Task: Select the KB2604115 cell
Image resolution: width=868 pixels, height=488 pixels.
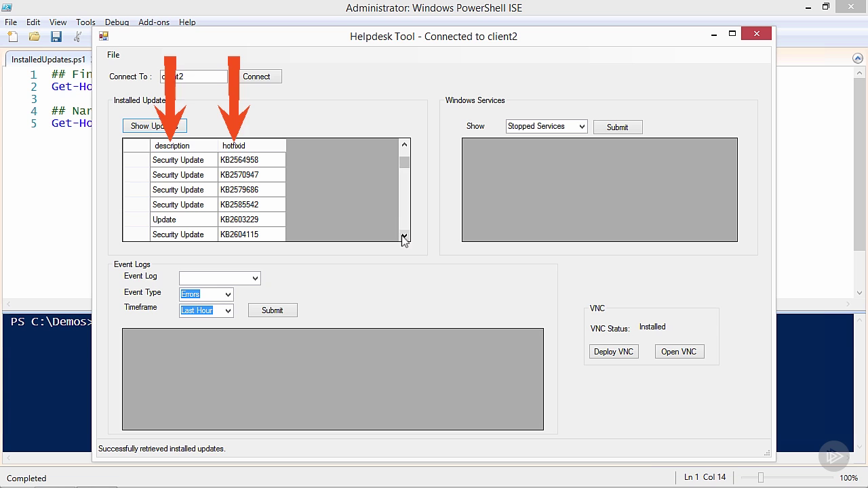Action: point(252,235)
